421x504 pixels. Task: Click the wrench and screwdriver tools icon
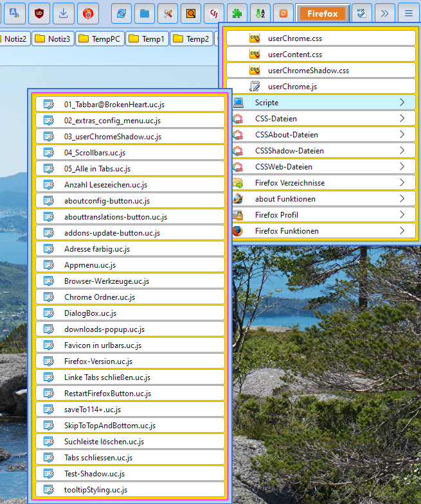pos(167,13)
